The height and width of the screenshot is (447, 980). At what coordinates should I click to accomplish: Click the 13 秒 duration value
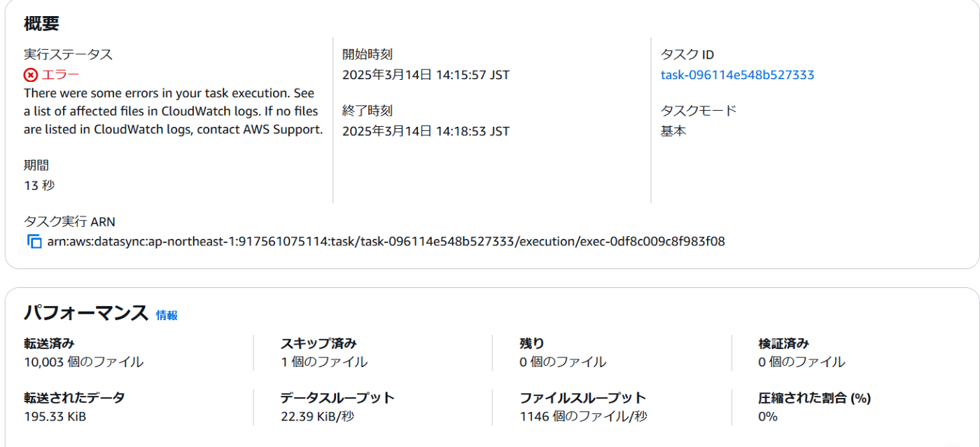coord(39,186)
